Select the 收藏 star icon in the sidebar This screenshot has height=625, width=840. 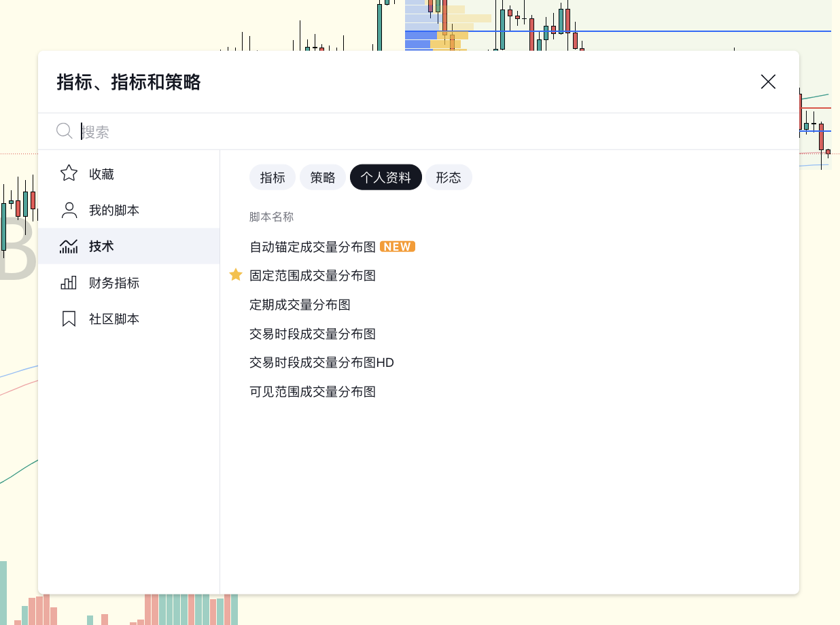[69, 173]
